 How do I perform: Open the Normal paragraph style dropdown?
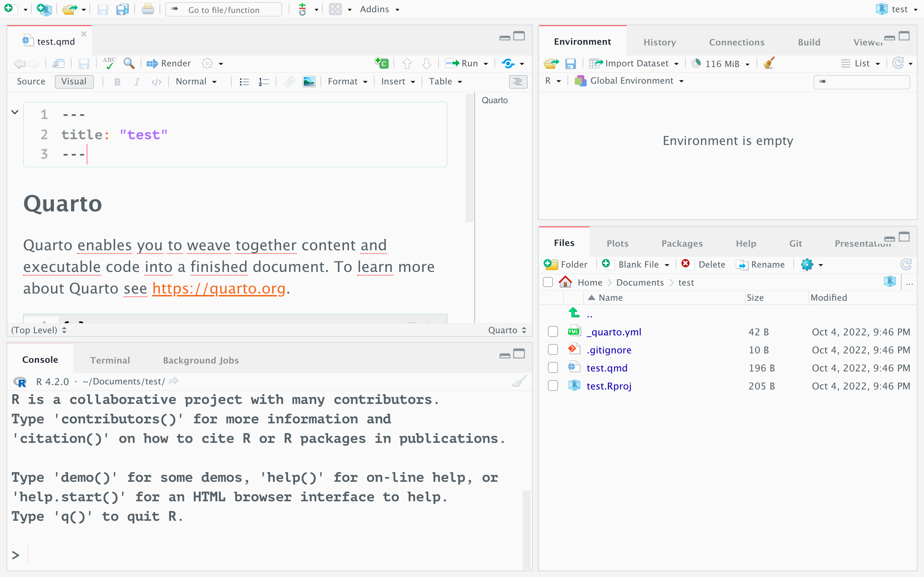pyautogui.click(x=196, y=82)
